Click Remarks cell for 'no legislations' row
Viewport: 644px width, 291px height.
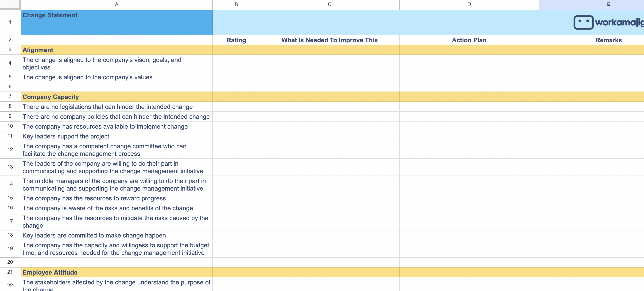[x=591, y=107]
